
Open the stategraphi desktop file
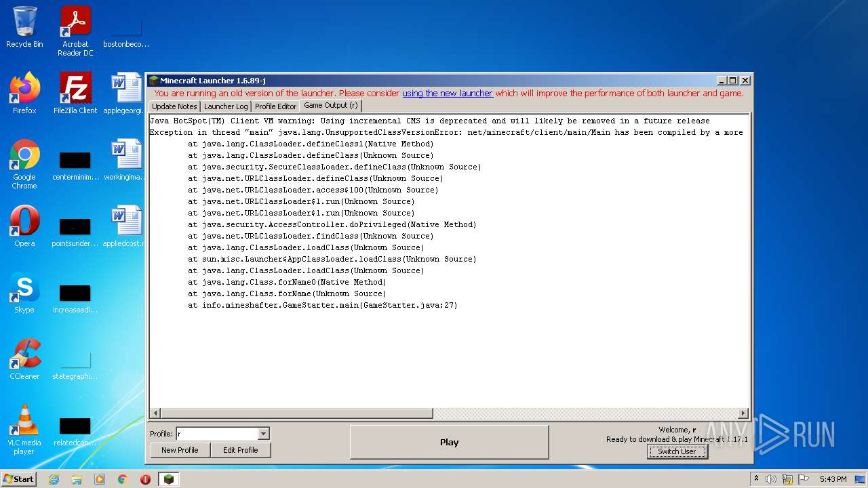[75, 364]
